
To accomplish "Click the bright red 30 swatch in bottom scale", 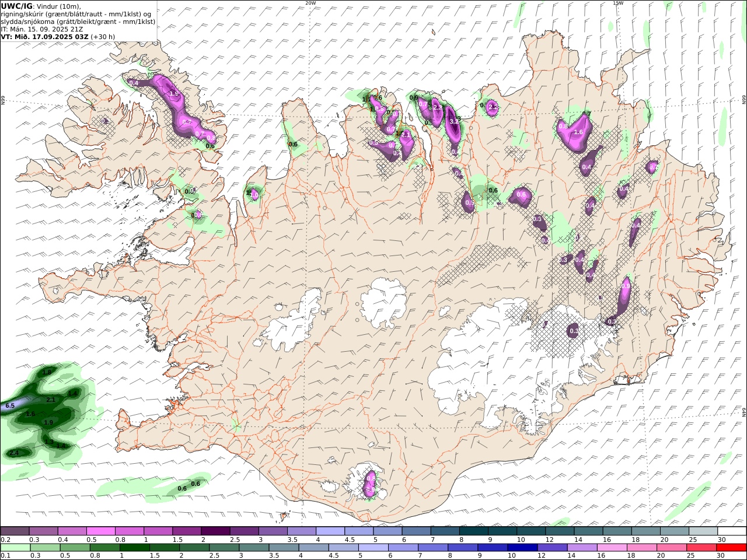I will coord(731,547).
